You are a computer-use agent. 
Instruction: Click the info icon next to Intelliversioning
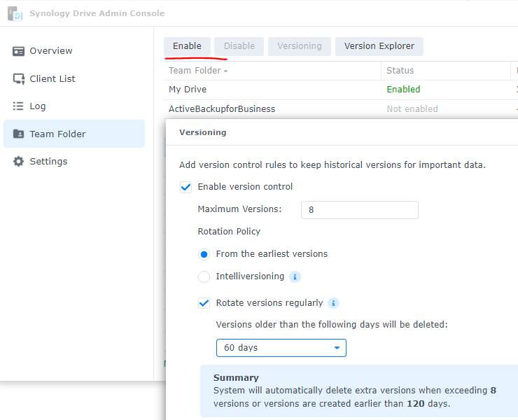click(x=295, y=276)
